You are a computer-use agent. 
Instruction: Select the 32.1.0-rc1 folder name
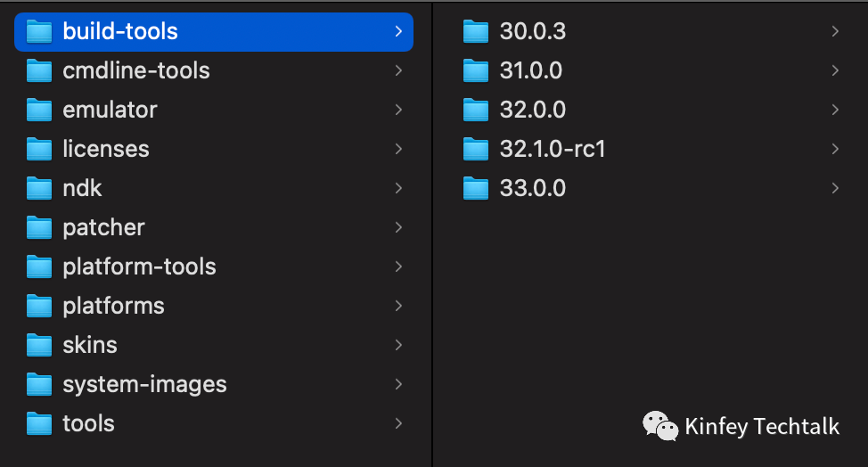pyautogui.click(x=553, y=150)
